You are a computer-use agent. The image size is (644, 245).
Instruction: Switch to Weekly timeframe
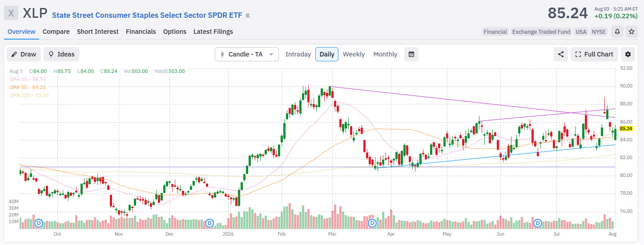[354, 54]
